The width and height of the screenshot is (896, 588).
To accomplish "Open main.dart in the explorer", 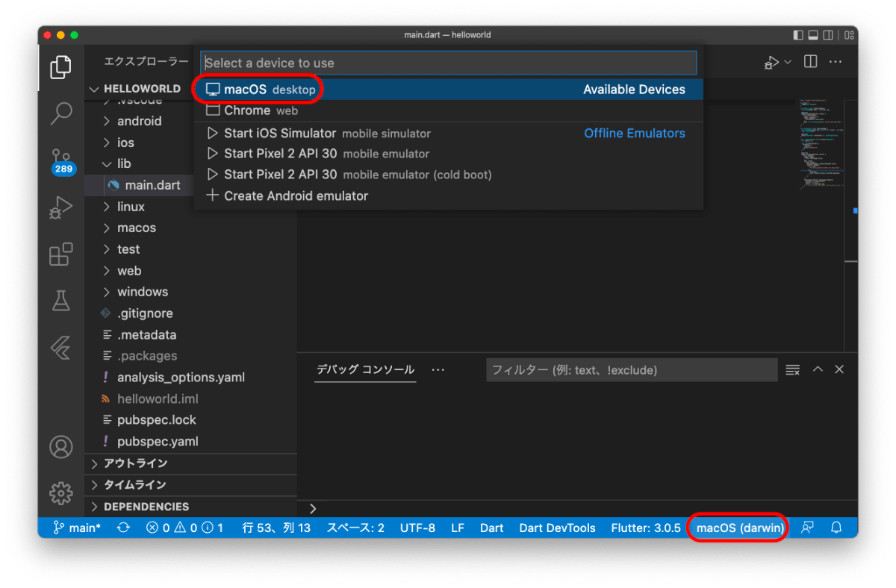I will (x=139, y=185).
